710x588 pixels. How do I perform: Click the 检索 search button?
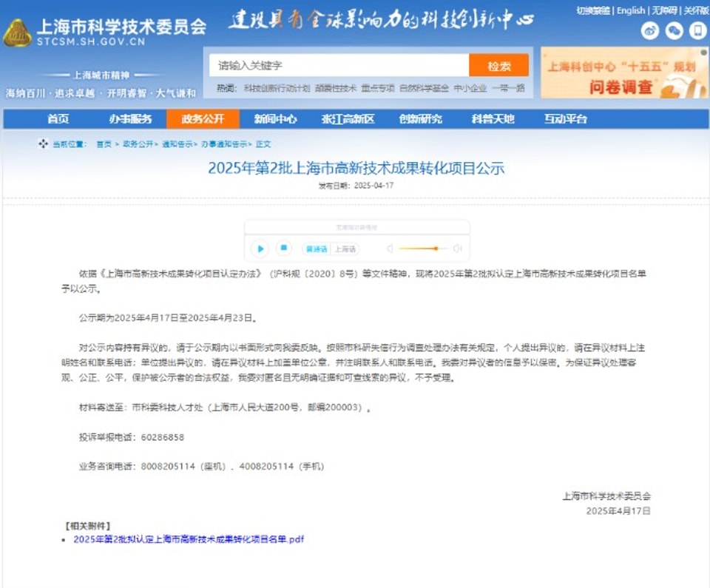point(499,66)
